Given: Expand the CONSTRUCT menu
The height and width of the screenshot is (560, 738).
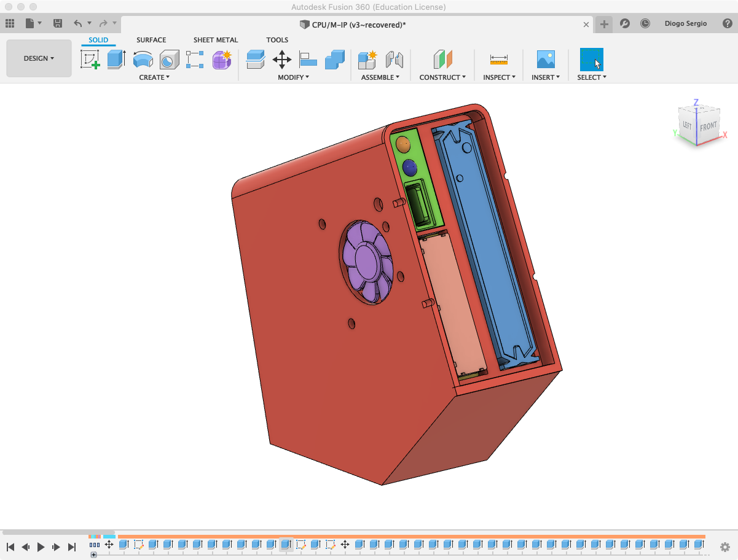Looking at the screenshot, I should click(442, 77).
